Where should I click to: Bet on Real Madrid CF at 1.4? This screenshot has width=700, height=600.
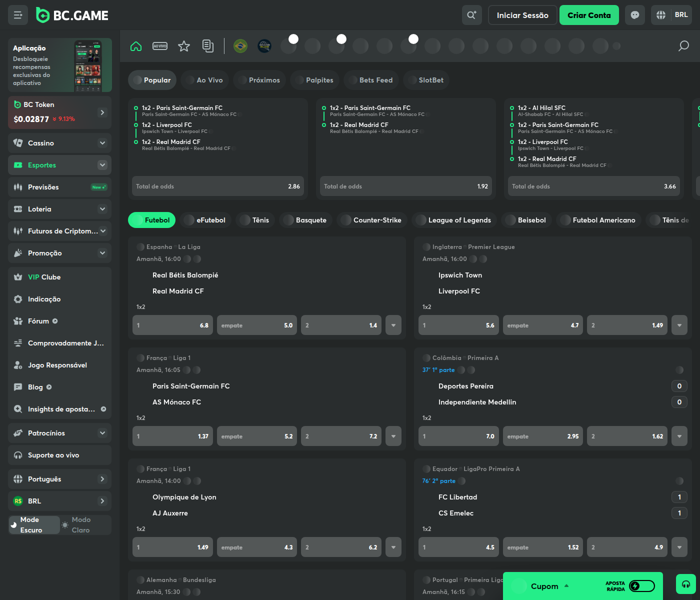tap(341, 325)
